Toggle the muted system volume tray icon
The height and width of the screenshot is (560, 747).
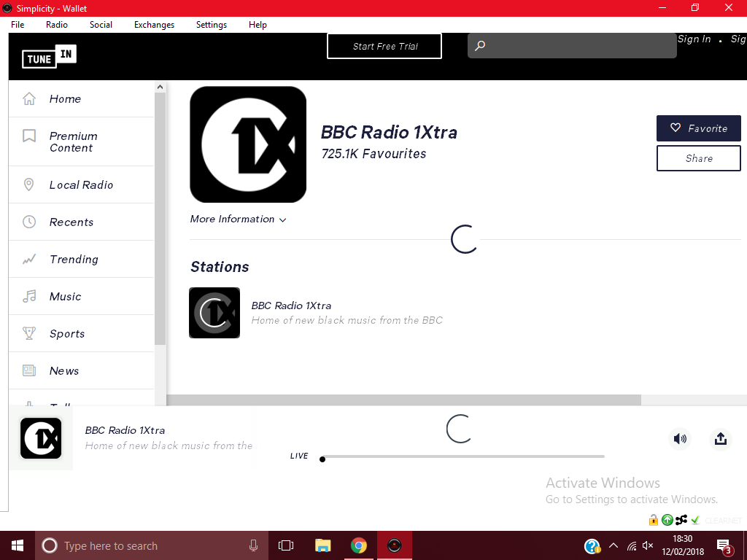point(648,546)
